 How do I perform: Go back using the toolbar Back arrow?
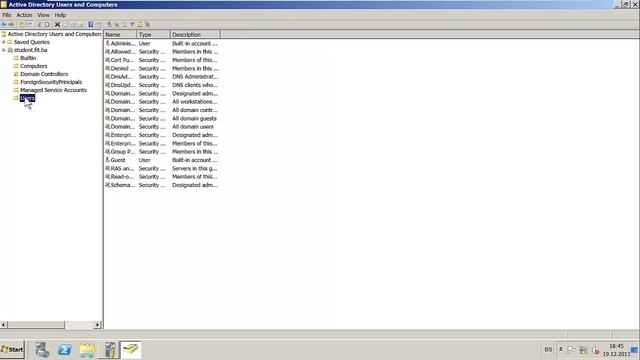pyautogui.click(x=4, y=24)
